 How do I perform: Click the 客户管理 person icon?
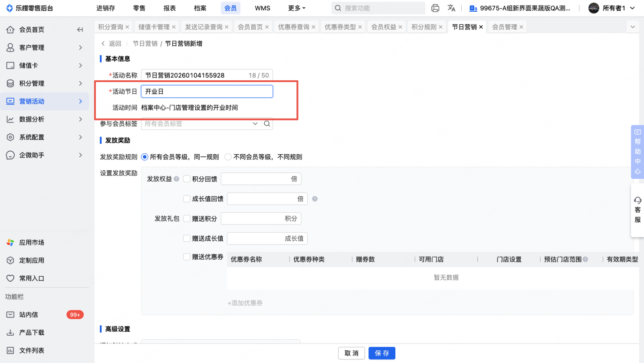10,47
